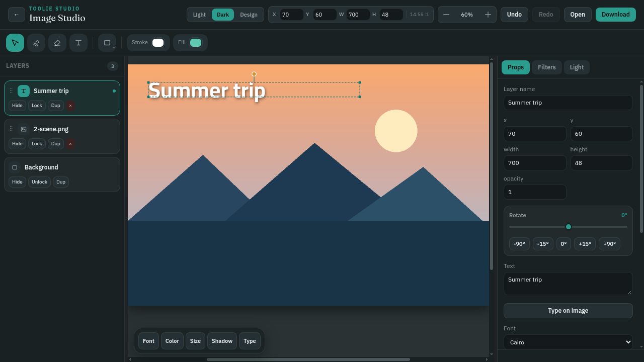Image resolution: width=644 pixels, height=362 pixels.
Task: Click the rotation handle above the text box
Action: pyautogui.click(x=254, y=74)
